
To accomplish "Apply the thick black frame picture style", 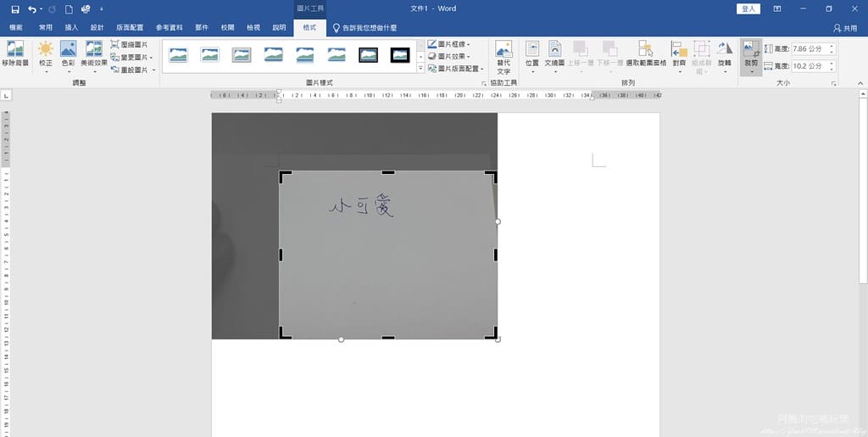I will 400,54.
